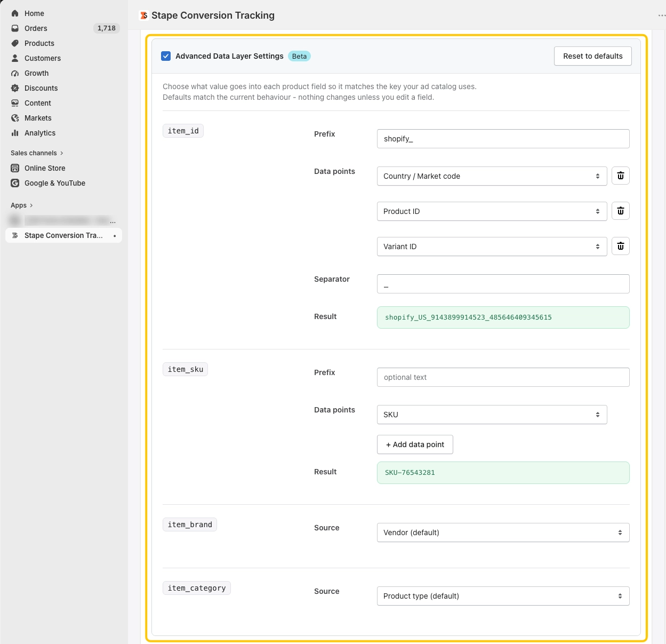Click the Content icon in sidebar
This screenshot has height=644, width=666.
point(15,103)
